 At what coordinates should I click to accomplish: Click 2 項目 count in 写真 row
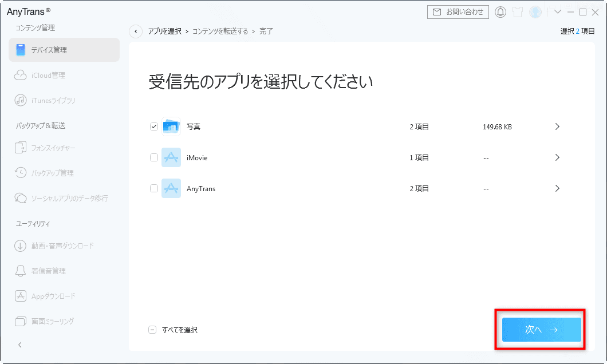coord(419,127)
